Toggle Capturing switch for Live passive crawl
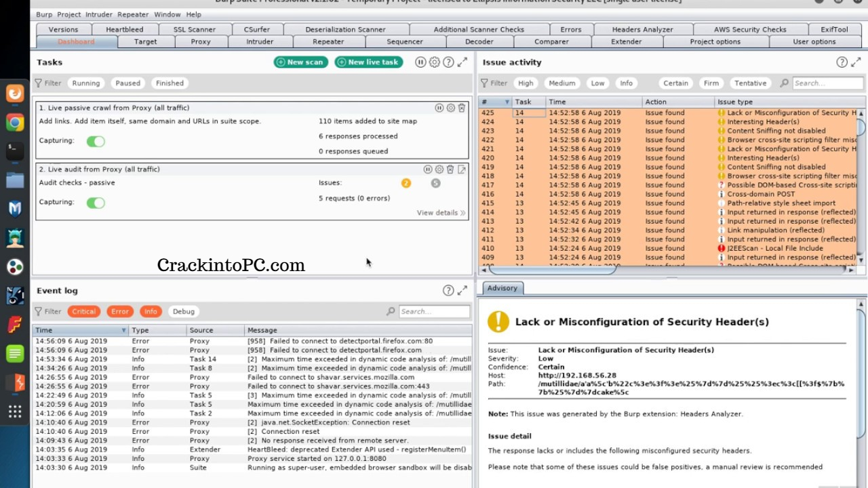 point(96,141)
